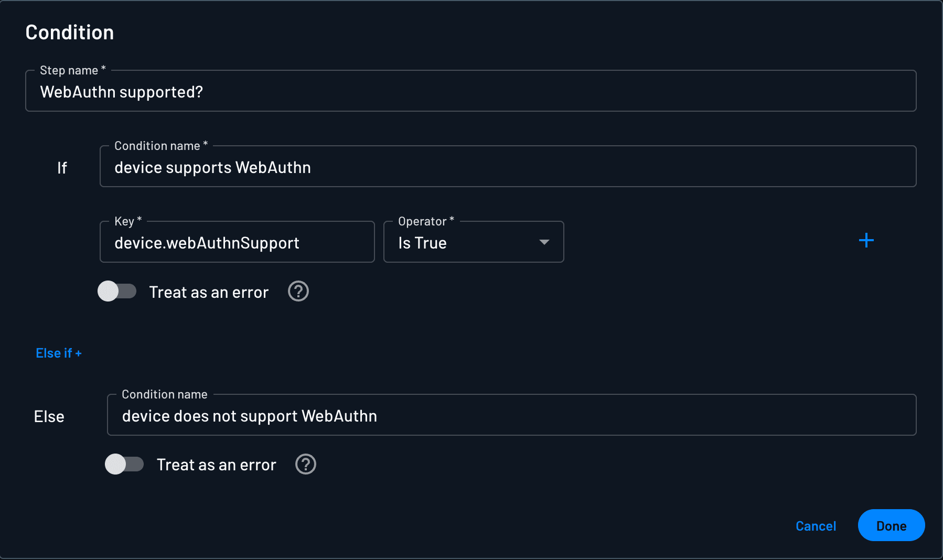Click the blue plus icon to add a rule
This screenshot has height=560, width=943.
pyautogui.click(x=866, y=240)
